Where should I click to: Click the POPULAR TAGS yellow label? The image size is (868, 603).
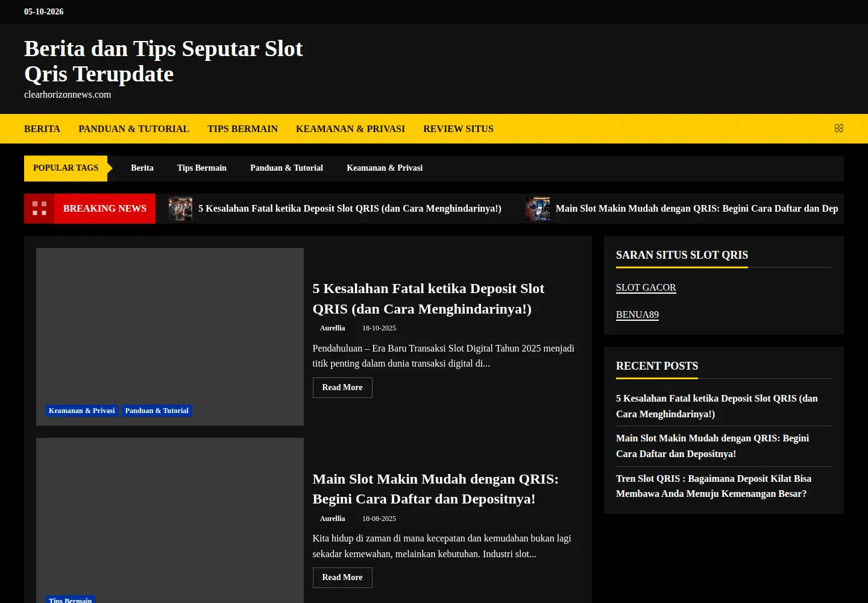click(x=66, y=168)
